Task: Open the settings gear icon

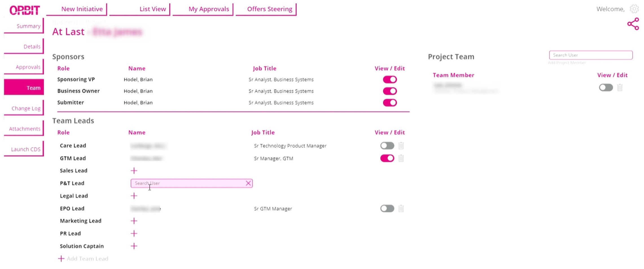Action: pos(634,9)
